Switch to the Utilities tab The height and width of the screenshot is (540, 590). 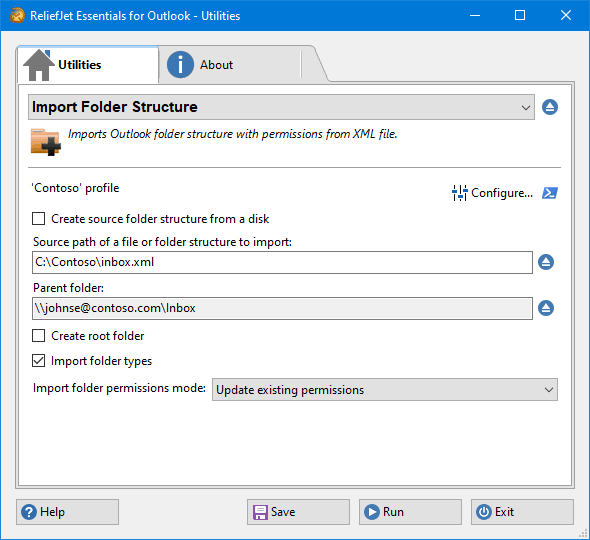[x=88, y=65]
